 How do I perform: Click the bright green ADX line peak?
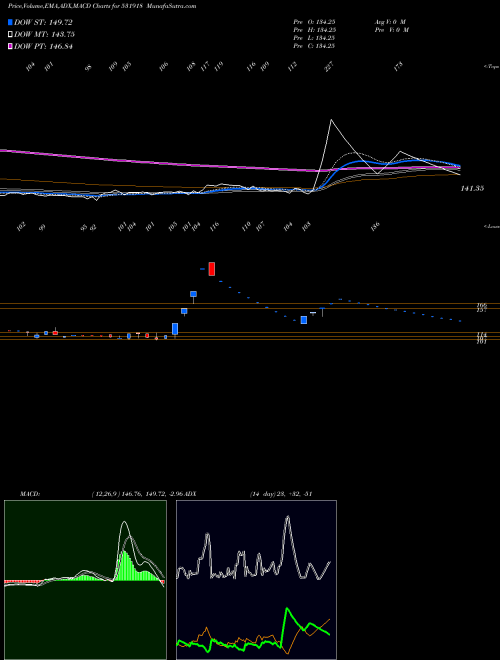tap(287, 609)
